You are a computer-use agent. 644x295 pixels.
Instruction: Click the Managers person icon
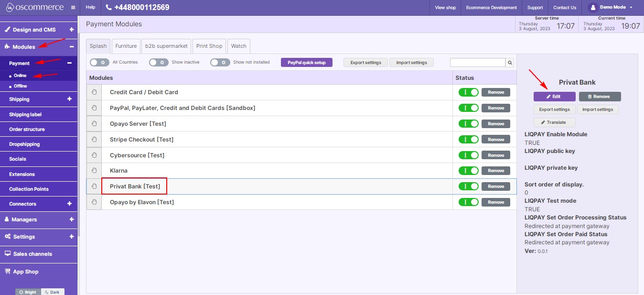coord(7,219)
